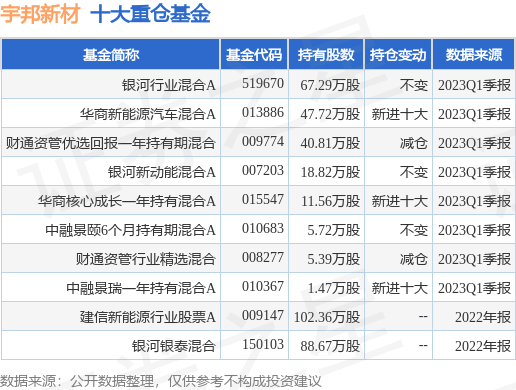Click the 宇邦新材 title text
Viewport: 516px width, 390px height.
point(40,14)
